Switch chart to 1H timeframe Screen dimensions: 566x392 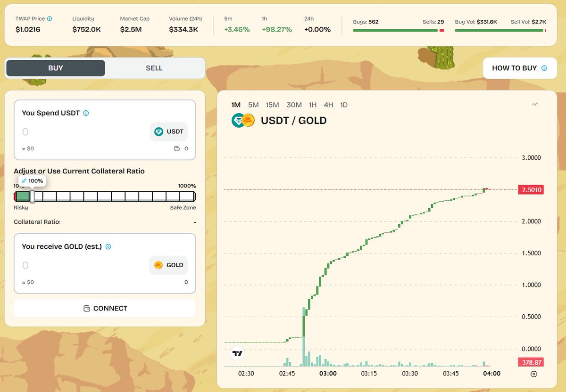point(313,105)
